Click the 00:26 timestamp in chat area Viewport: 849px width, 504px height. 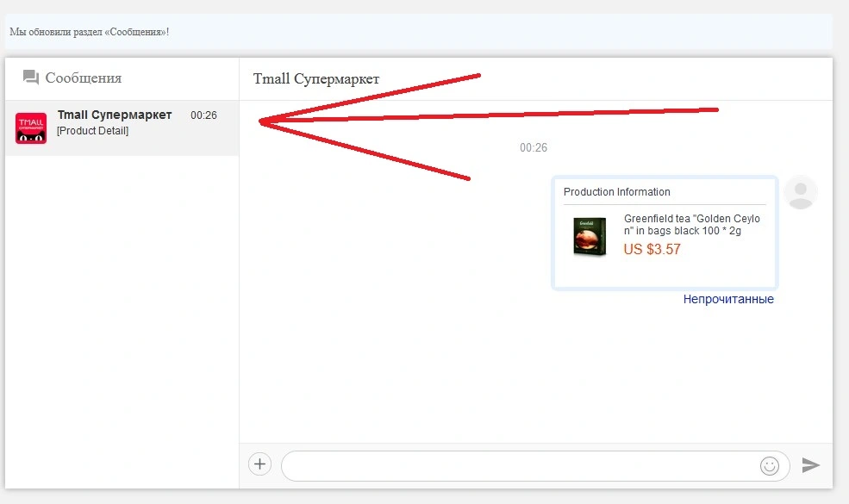click(534, 148)
